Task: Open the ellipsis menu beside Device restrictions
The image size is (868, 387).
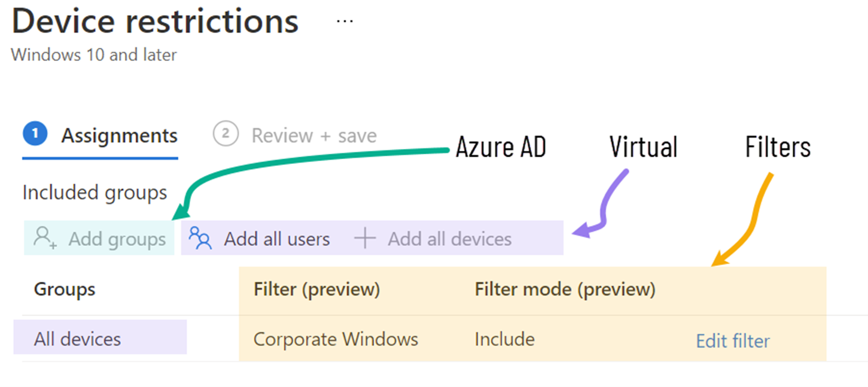Action: click(345, 22)
